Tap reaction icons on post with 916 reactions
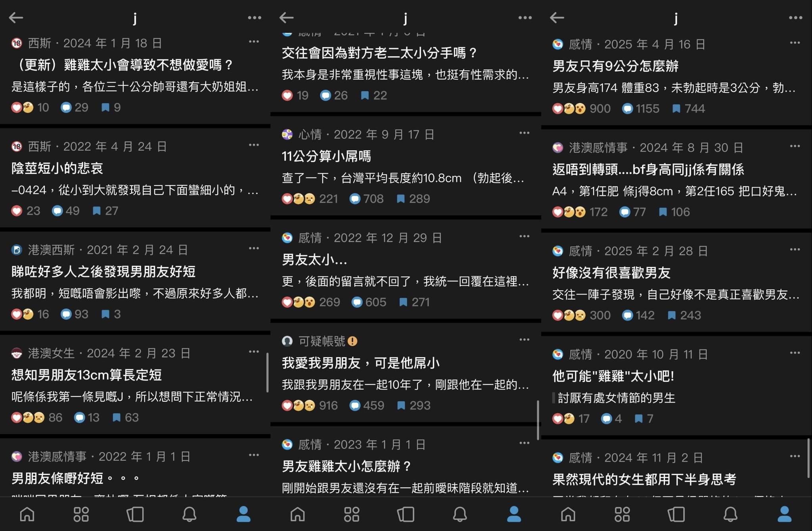812x531 pixels. [299, 406]
